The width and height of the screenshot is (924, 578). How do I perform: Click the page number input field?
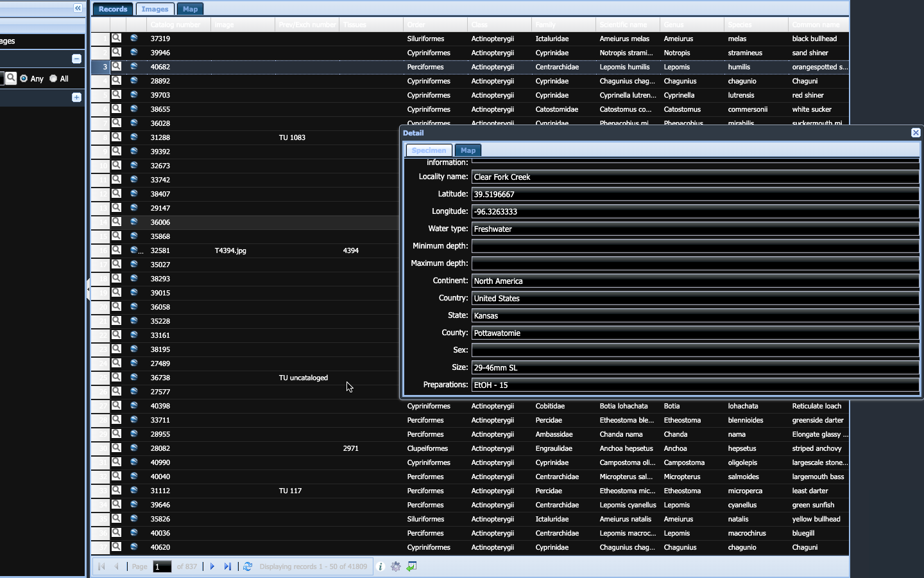(162, 566)
